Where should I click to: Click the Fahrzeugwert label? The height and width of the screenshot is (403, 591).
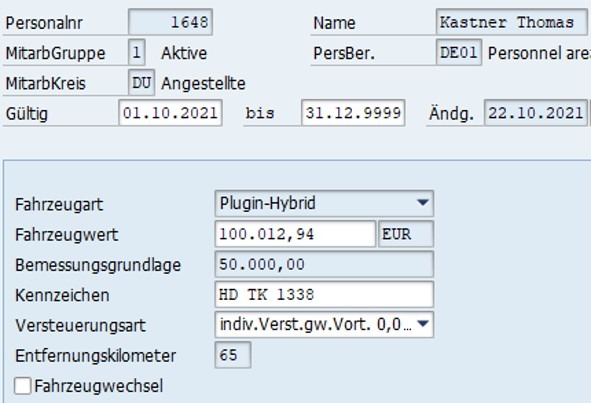coord(66,235)
